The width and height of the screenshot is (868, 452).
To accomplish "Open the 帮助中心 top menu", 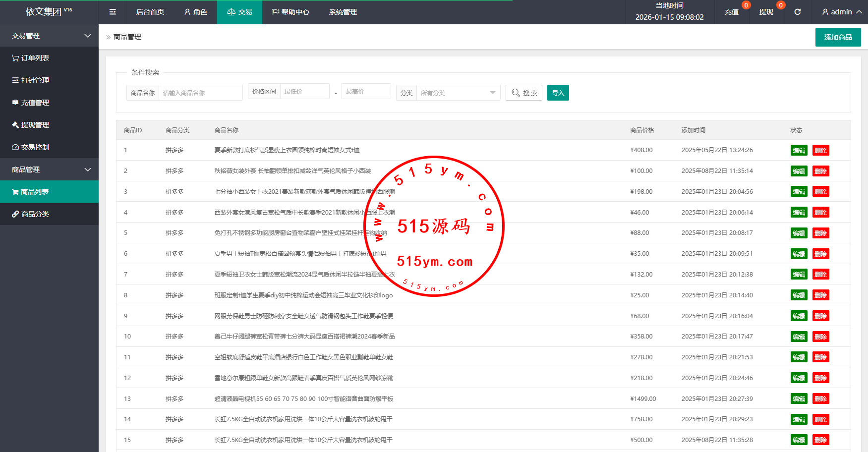I will (x=290, y=12).
